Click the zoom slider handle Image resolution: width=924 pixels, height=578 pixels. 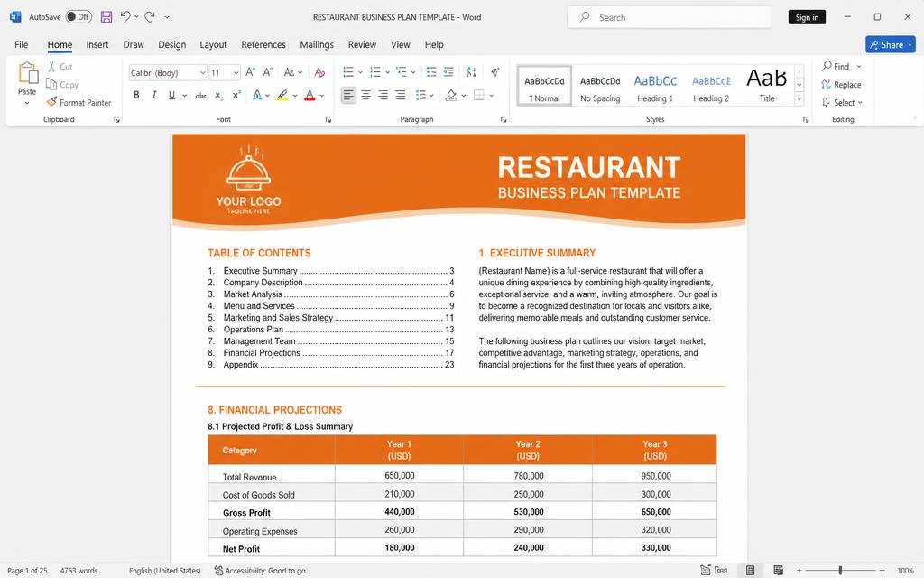point(840,571)
